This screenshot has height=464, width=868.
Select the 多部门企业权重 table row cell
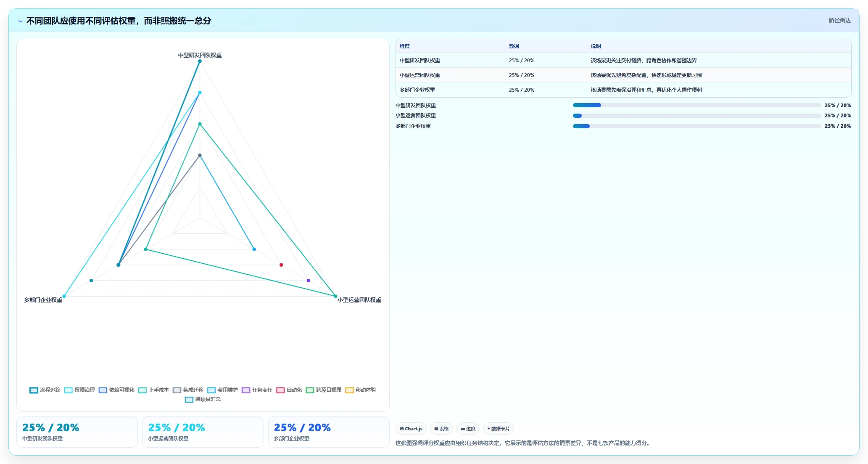point(417,90)
